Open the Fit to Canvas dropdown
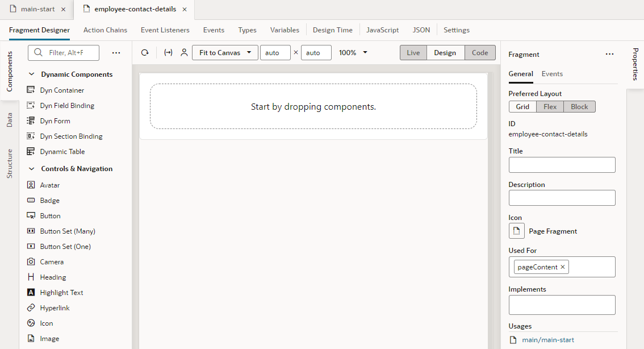 (x=225, y=53)
